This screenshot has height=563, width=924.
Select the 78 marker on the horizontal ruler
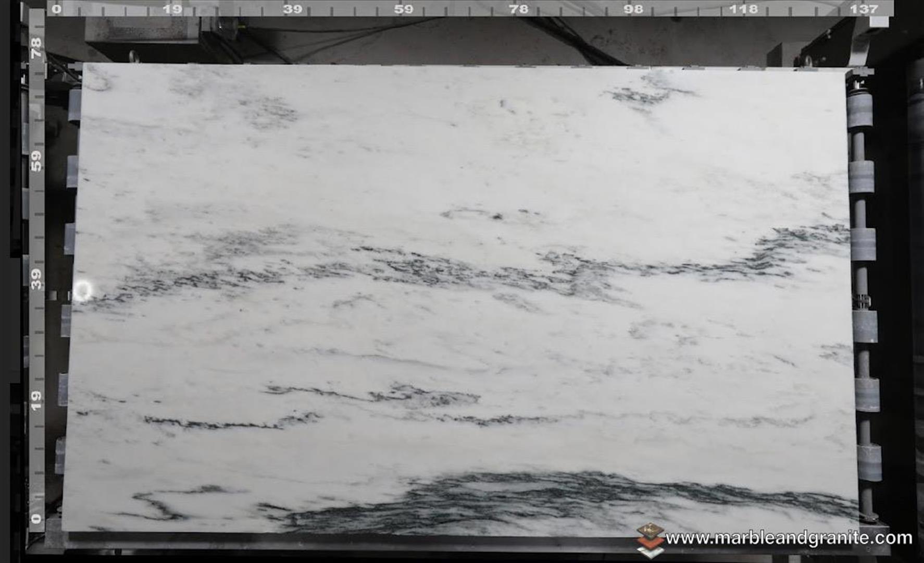(519, 8)
